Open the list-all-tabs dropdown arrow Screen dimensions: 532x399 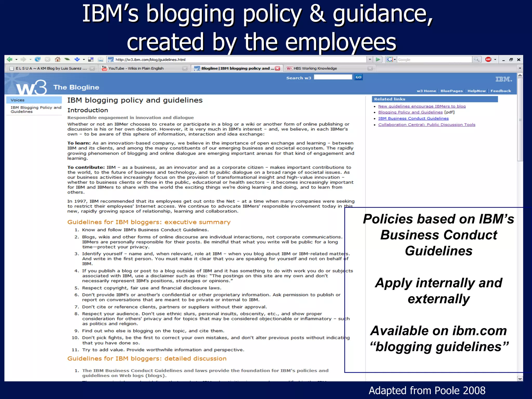click(520, 68)
